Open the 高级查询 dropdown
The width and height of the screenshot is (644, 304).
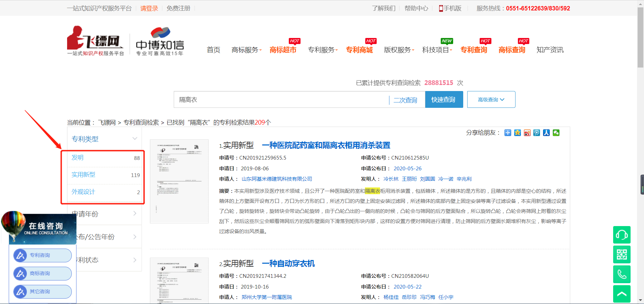491,99
